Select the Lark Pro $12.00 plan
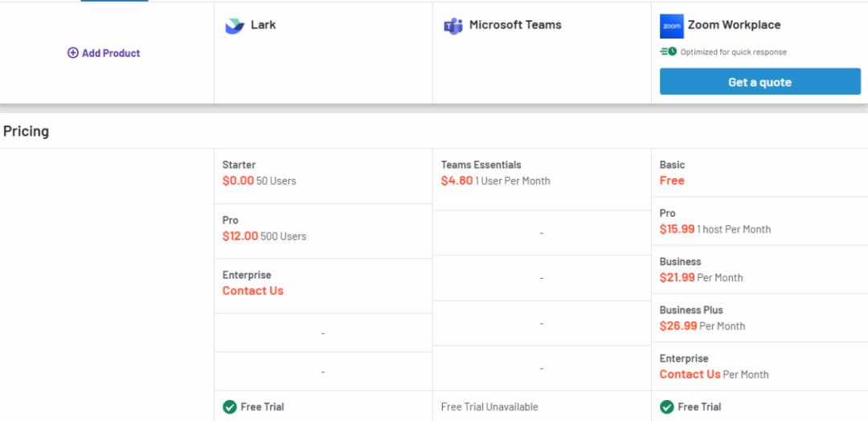Screen dimensions: 868x421 click(x=240, y=236)
